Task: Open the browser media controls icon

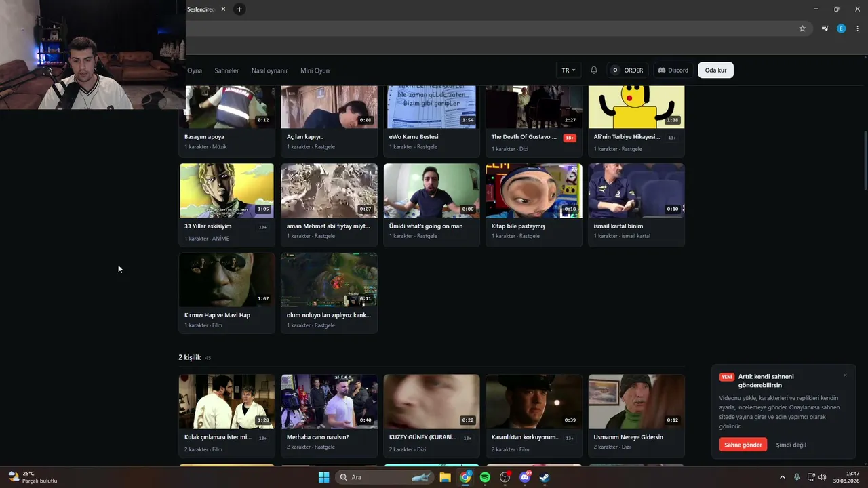Action: pyautogui.click(x=825, y=28)
